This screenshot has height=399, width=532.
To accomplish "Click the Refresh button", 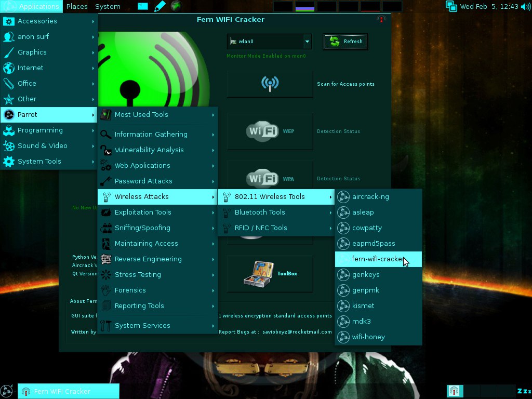I will (x=345, y=42).
